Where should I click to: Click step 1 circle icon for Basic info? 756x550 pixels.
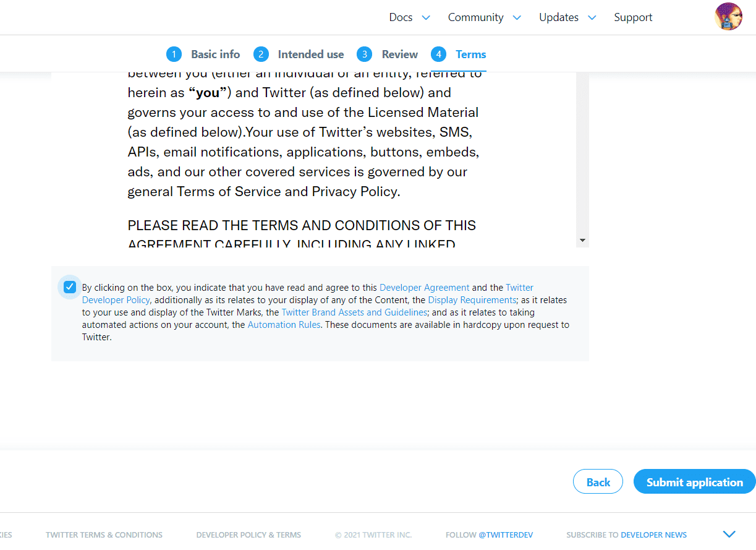[x=174, y=54]
